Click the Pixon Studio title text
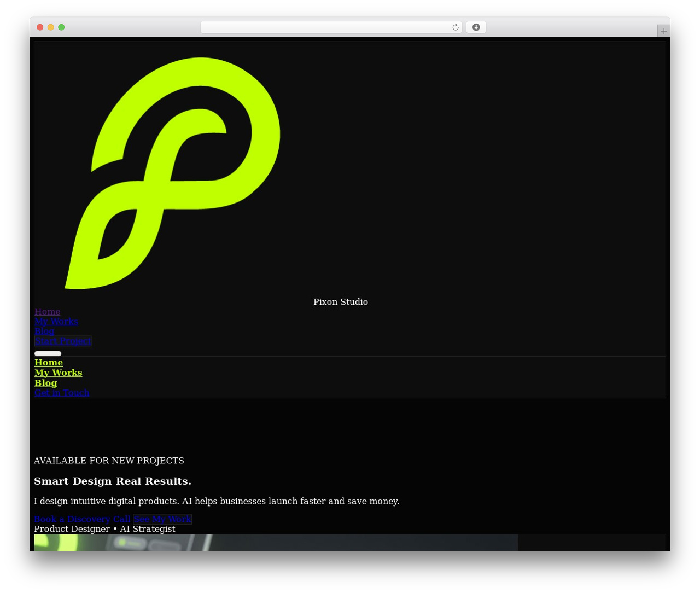 tap(341, 302)
